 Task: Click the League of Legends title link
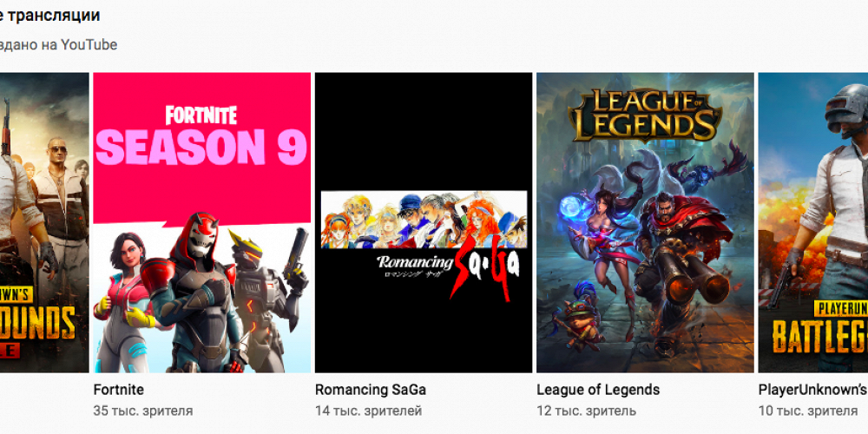coord(598,390)
